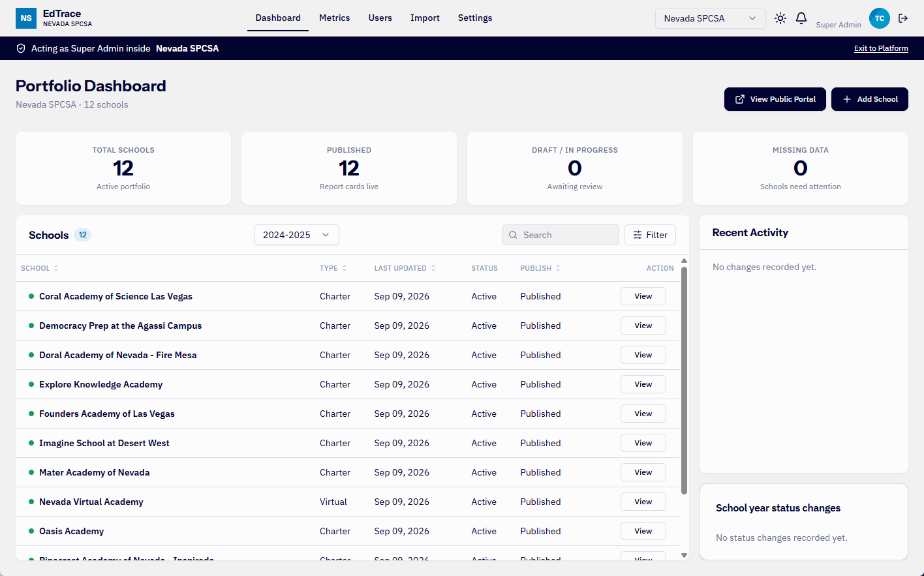Click the Draft / In Progress card
The width and height of the screenshot is (924, 576).
575,168
